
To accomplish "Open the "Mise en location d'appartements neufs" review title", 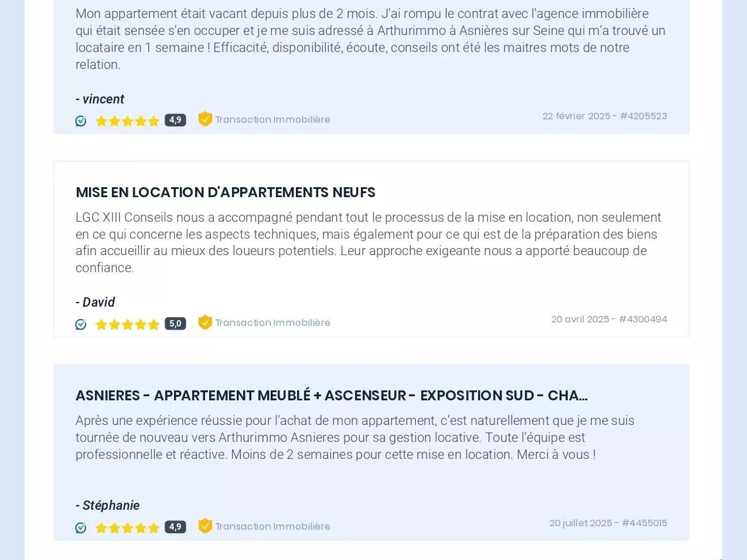I will 225,192.
